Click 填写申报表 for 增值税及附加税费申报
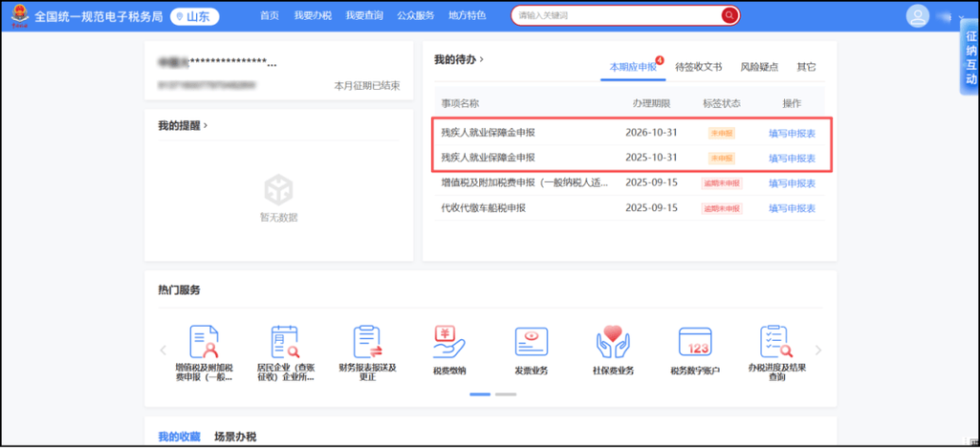Screen dimensions: 980x448 click(792, 183)
